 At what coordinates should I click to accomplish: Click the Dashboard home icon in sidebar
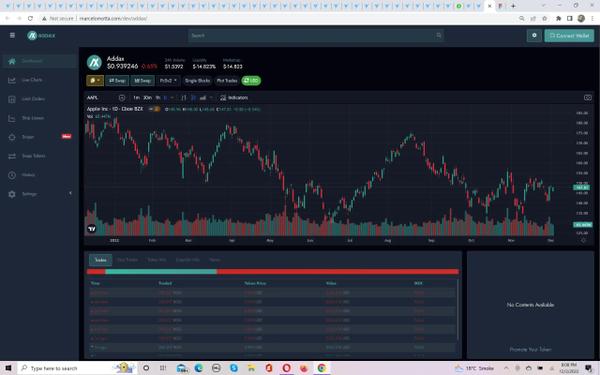coord(12,61)
